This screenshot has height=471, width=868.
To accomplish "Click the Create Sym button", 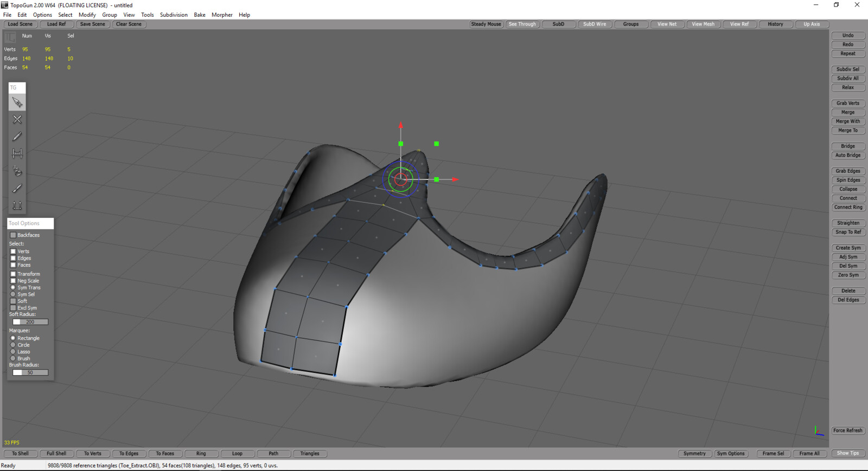I will click(x=848, y=248).
